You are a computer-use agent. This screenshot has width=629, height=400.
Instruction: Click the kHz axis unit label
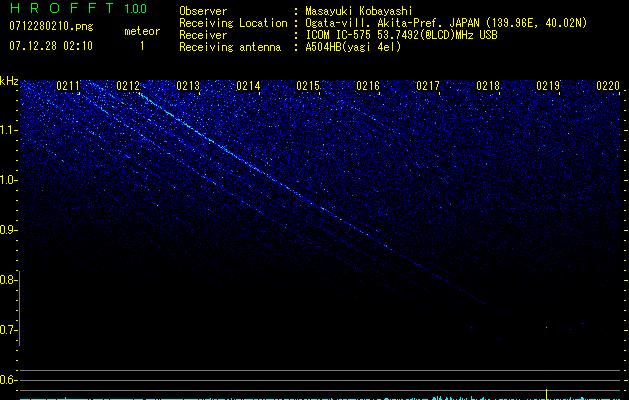9,81
